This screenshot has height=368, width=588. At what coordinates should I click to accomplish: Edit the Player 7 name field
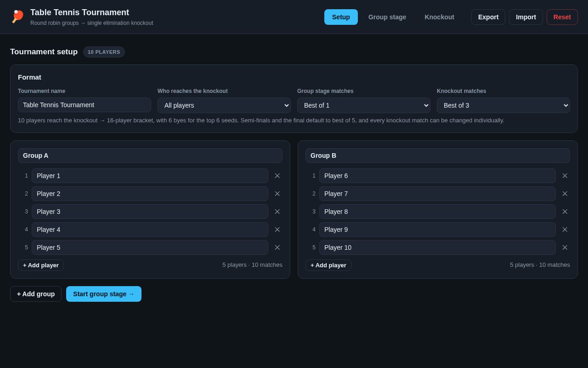tap(437, 194)
